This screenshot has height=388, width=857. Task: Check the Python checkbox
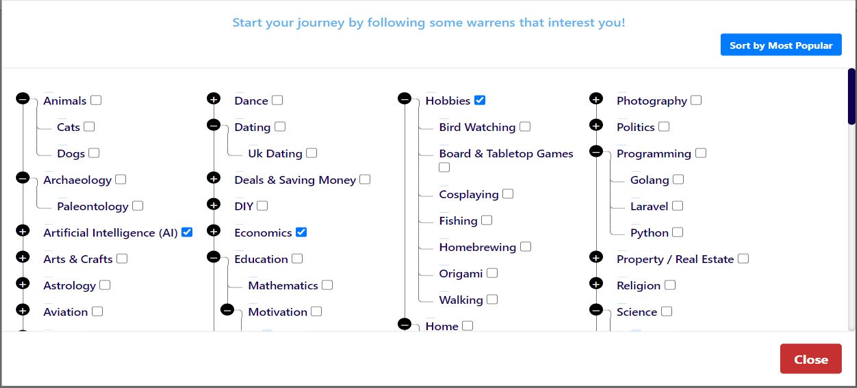pyautogui.click(x=678, y=232)
